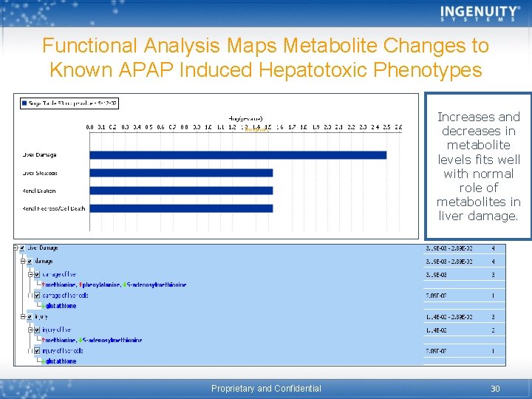Click green down arrow before S-adenosylmethionine under injury of liver
This screenshot has width=532, height=399.
click(81, 340)
